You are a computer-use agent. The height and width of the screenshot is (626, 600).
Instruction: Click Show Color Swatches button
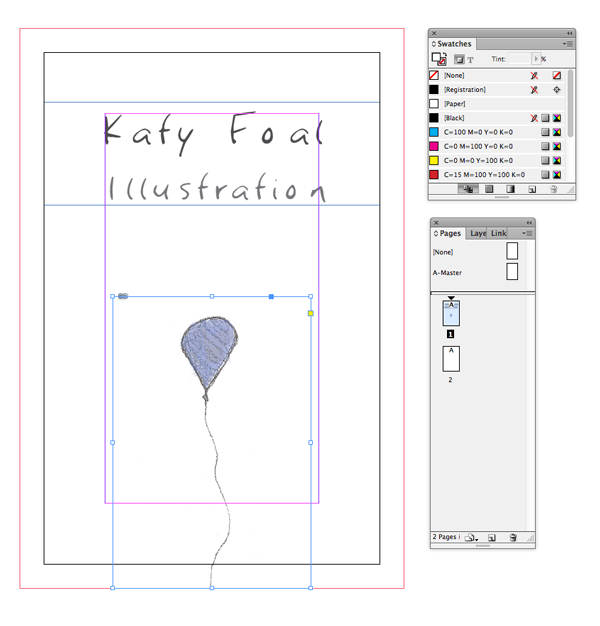point(489,189)
